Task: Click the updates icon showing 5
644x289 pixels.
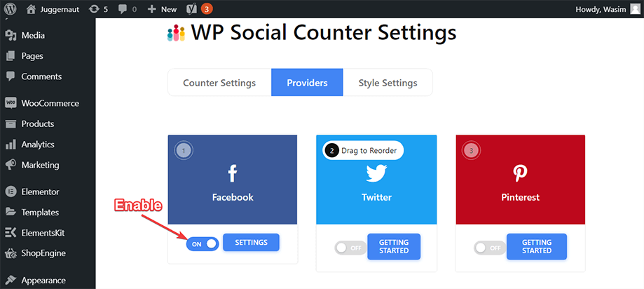Action: point(99,9)
